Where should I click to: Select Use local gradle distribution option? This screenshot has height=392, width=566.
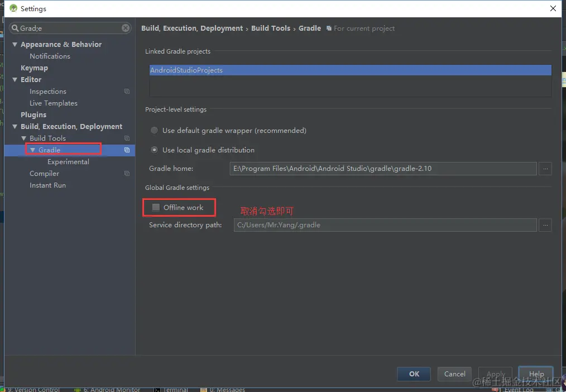(x=154, y=150)
